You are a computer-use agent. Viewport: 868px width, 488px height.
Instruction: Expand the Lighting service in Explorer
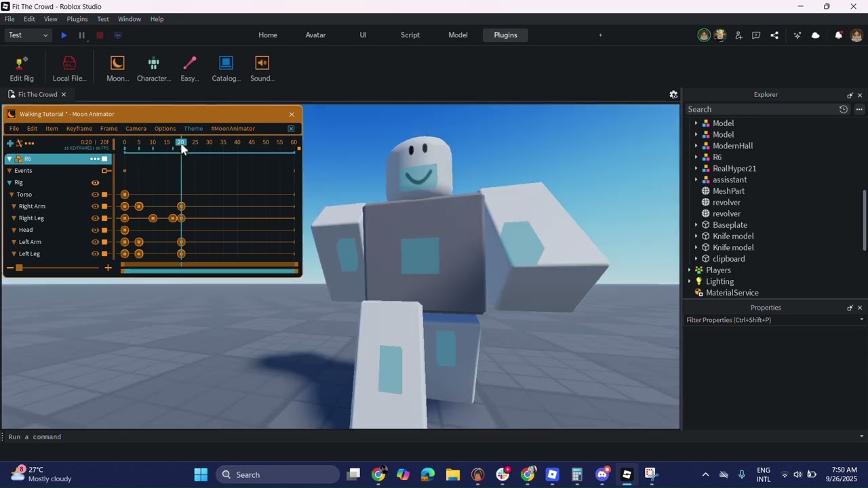point(689,281)
